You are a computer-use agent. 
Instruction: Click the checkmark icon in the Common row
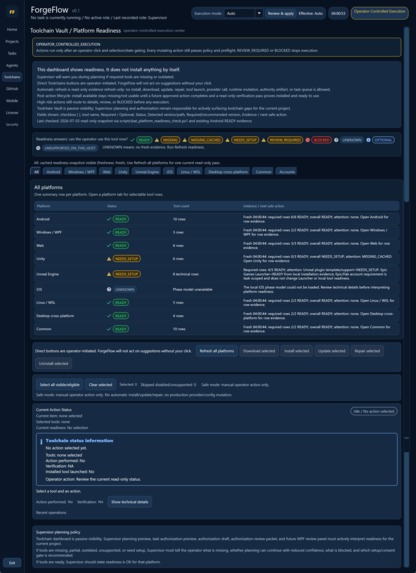click(x=109, y=329)
